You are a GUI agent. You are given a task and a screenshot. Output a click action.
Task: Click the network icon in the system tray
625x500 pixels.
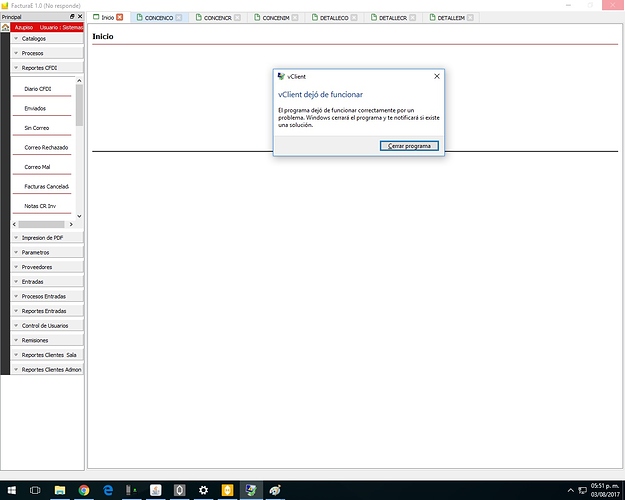[x=582, y=490]
